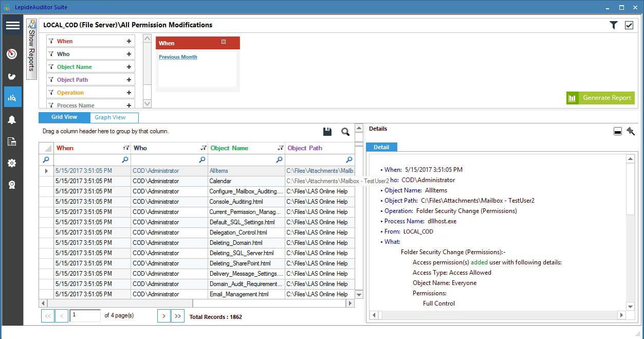Image resolution: width=644 pixels, height=339 pixels.
Task: Open the building report icon in sidebar
Action: coord(12,141)
